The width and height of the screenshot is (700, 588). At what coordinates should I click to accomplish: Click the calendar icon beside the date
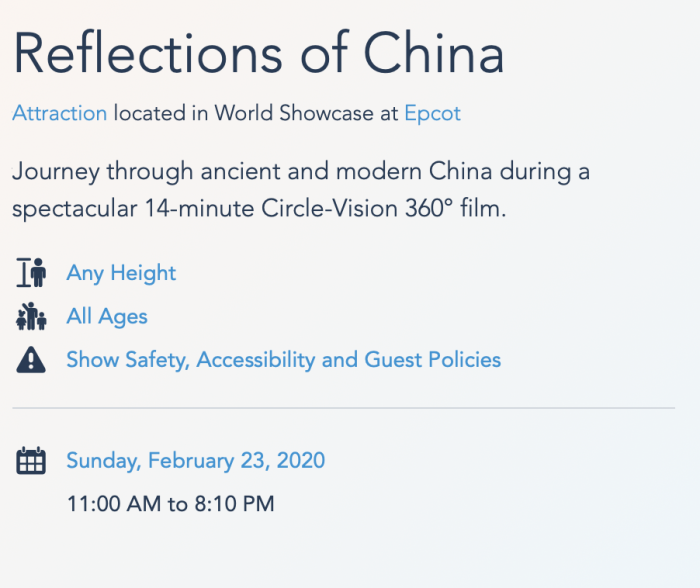pos(32,461)
